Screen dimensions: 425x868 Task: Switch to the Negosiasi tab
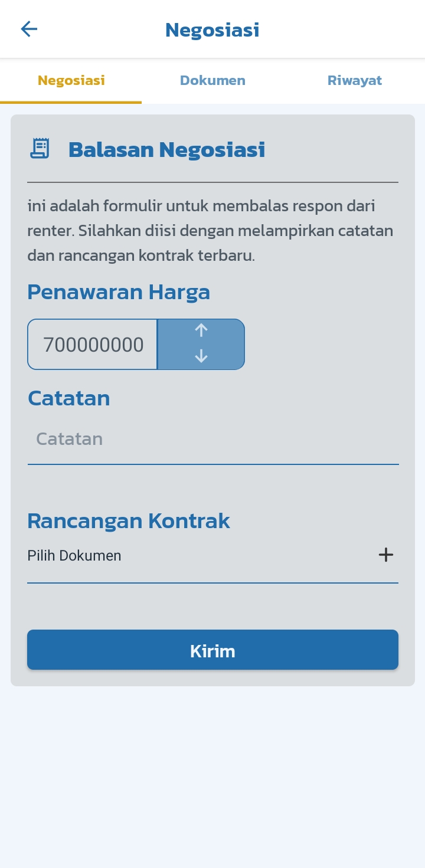point(71,81)
